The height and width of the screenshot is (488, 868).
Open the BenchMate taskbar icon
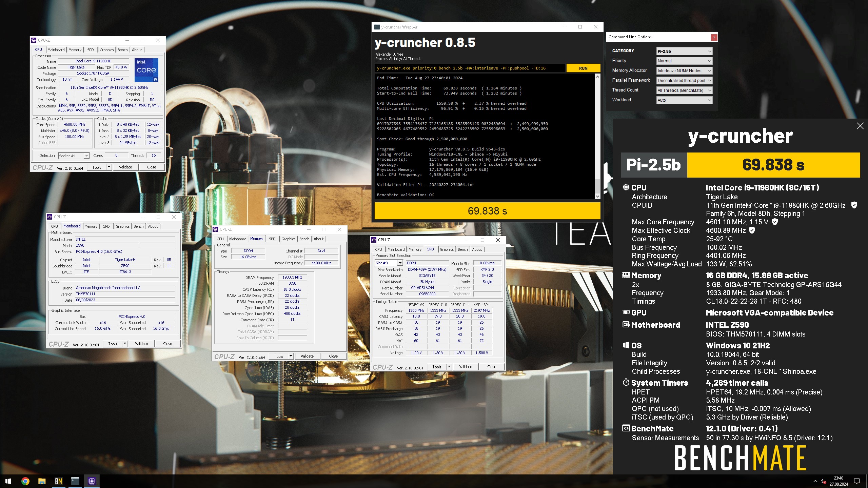point(58,481)
